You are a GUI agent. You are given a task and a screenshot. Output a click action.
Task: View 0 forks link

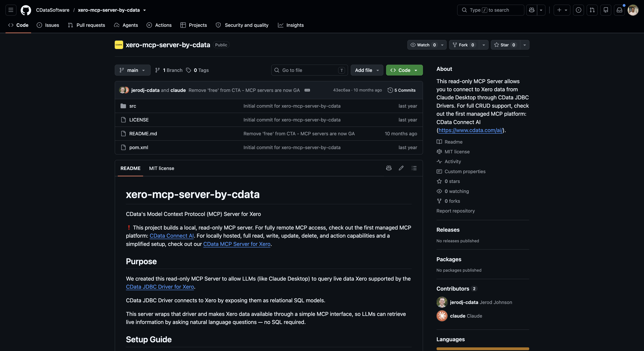pos(448,201)
